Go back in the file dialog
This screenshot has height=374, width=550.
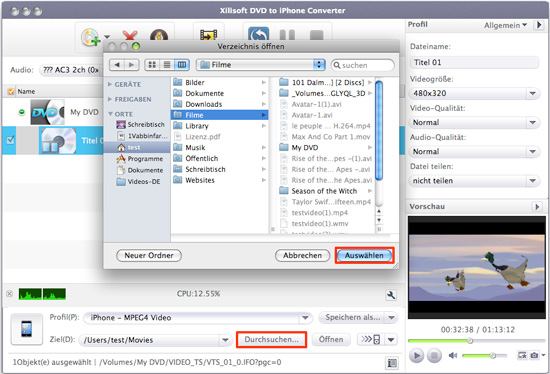click(x=117, y=65)
